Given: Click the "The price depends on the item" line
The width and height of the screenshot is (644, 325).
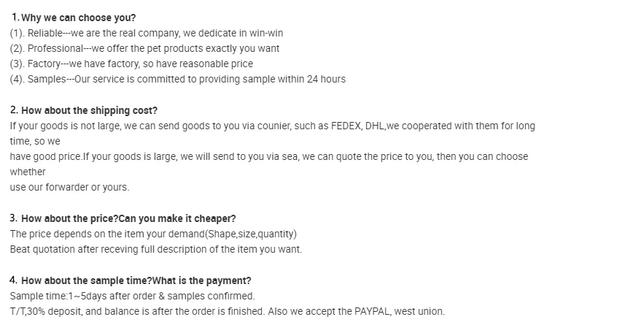Looking at the screenshot, I should click(153, 234).
